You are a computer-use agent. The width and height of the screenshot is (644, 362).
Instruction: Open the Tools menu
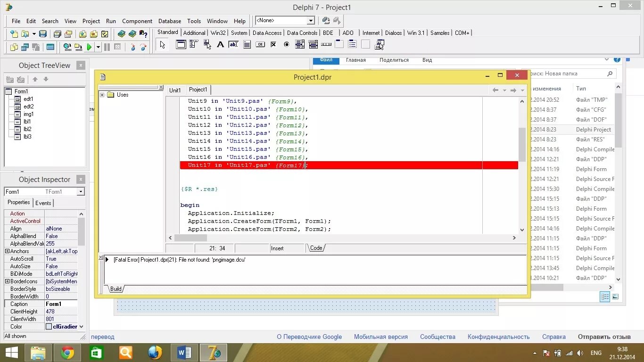click(194, 21)
